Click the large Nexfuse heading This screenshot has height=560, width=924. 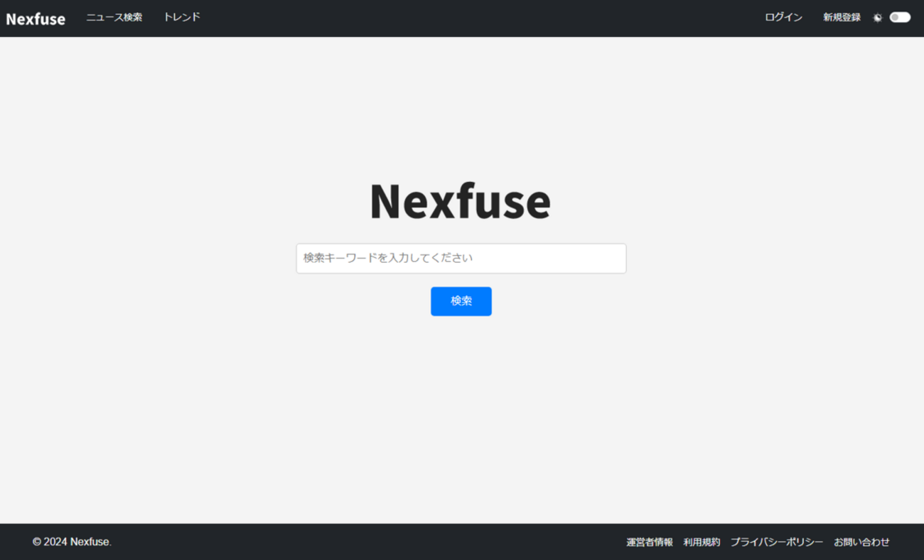460,201
